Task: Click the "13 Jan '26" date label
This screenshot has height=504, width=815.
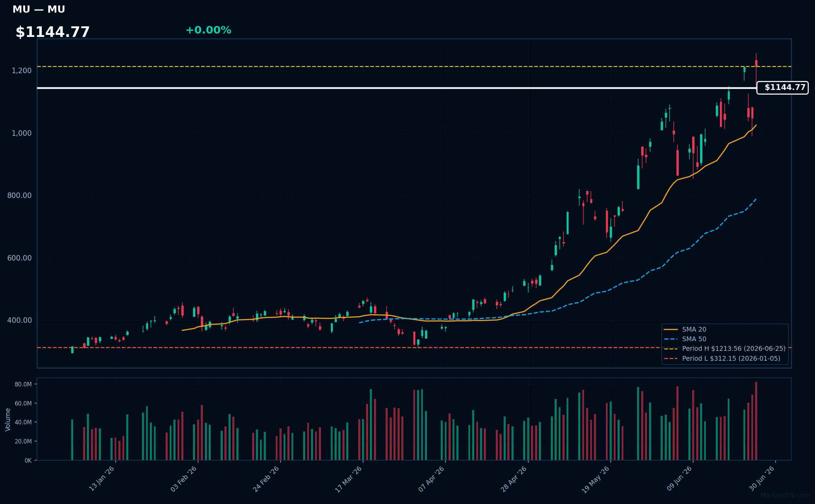Action: [102, 479]
